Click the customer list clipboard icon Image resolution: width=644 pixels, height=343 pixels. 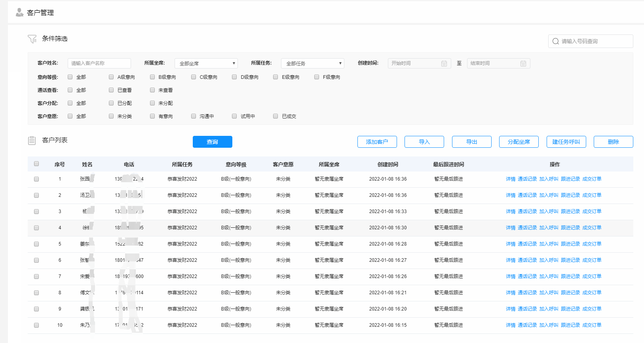click(32, 141)
